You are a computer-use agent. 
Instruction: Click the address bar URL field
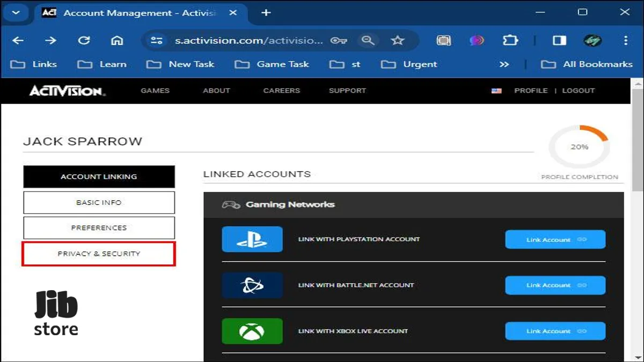tap(250, 40)
